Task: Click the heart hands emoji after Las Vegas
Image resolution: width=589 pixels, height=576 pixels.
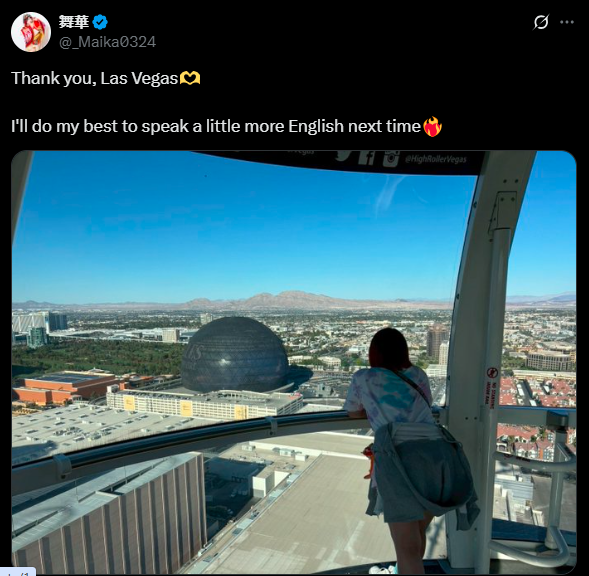Action: click(x=190, y=78)
